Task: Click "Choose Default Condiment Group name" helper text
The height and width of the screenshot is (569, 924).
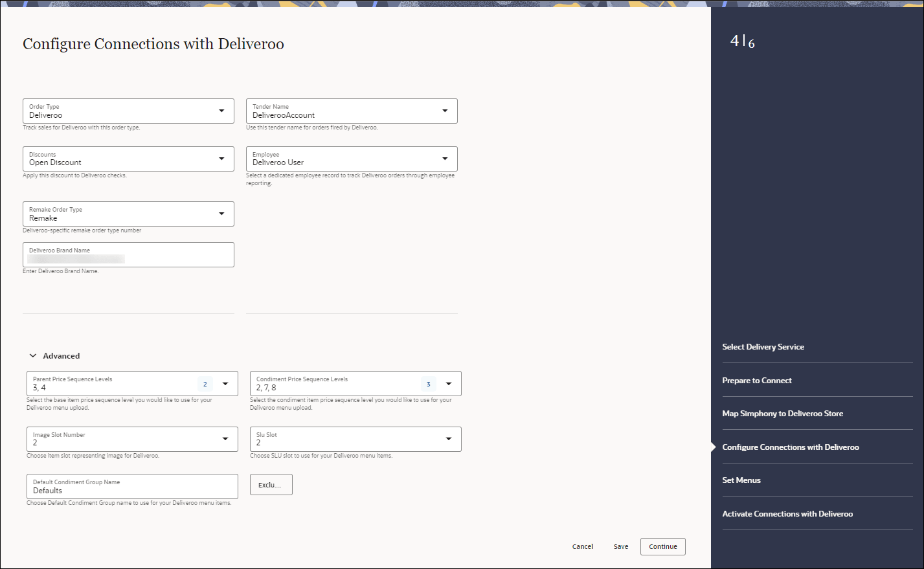Action: [x=129, y=503]
